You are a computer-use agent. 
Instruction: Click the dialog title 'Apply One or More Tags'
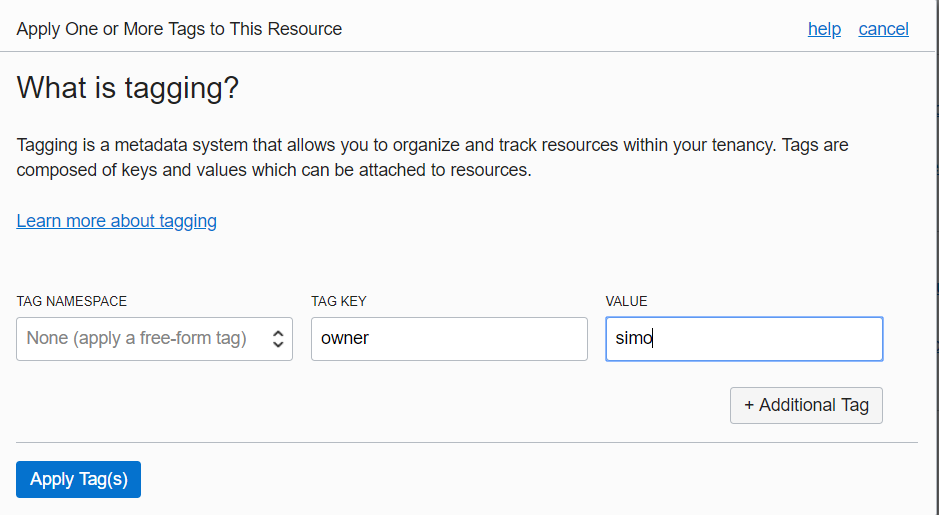coord(179,29)
